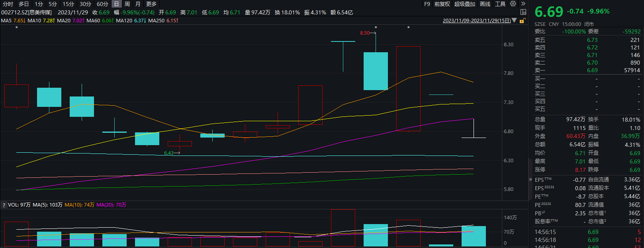Open the 工具 tools menu
This screenshot has height=248, width=644.
(500, 4)
